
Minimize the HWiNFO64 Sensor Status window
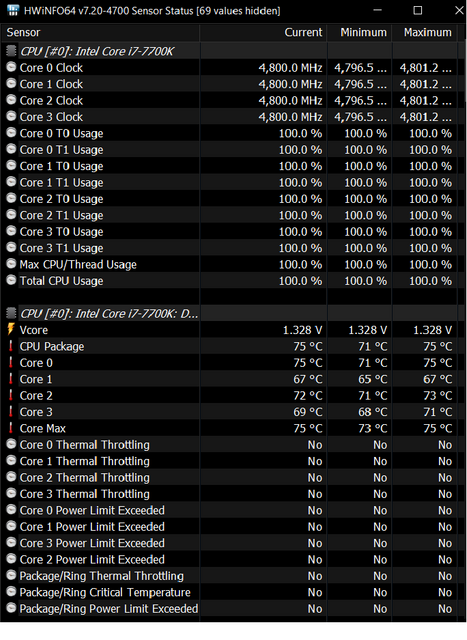[x=378, y=10]
